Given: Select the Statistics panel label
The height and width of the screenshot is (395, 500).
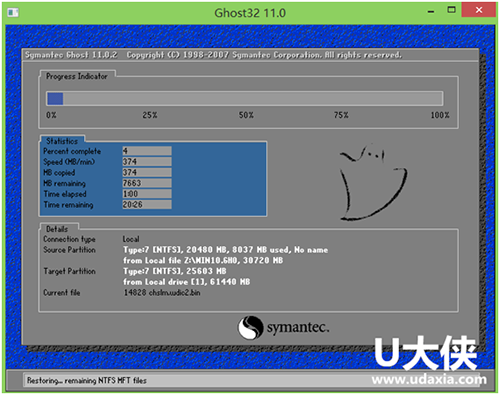Looking at the screenshot, I should 62,141.
